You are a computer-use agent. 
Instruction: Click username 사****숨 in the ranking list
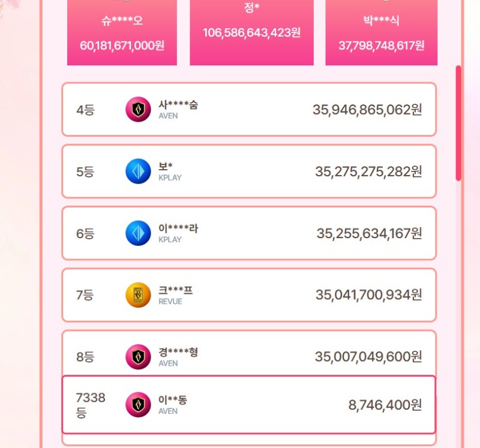point(178,105)
